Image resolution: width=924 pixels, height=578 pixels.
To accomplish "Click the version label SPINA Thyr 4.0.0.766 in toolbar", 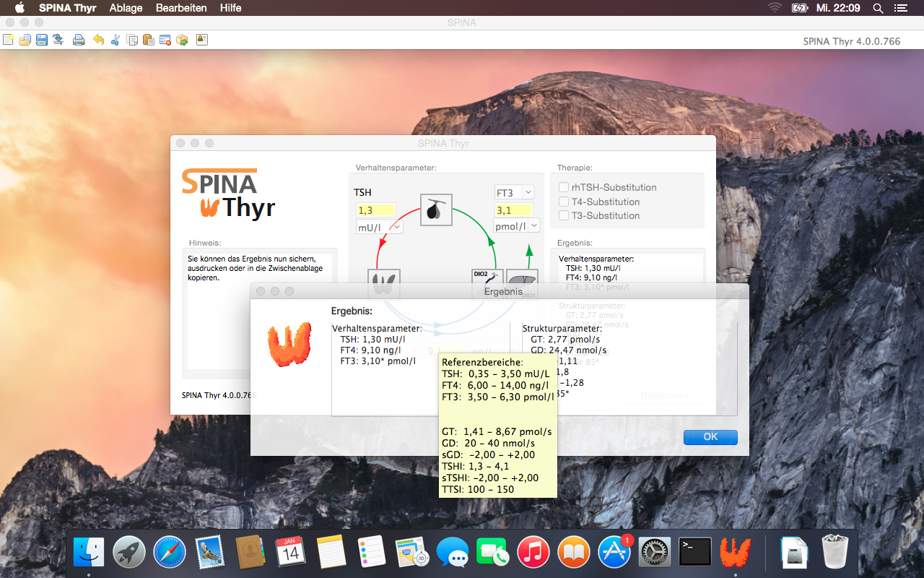I will (x=852, y=41).
